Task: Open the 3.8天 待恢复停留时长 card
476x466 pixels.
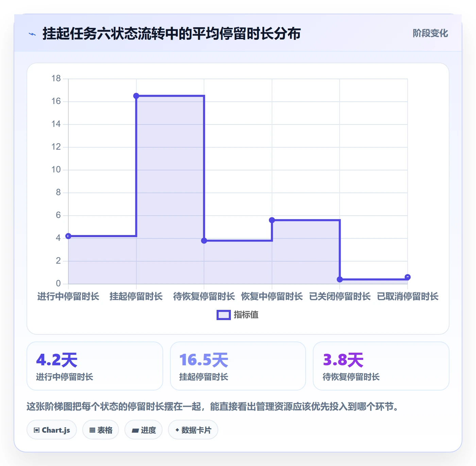Action: [381, 366]
